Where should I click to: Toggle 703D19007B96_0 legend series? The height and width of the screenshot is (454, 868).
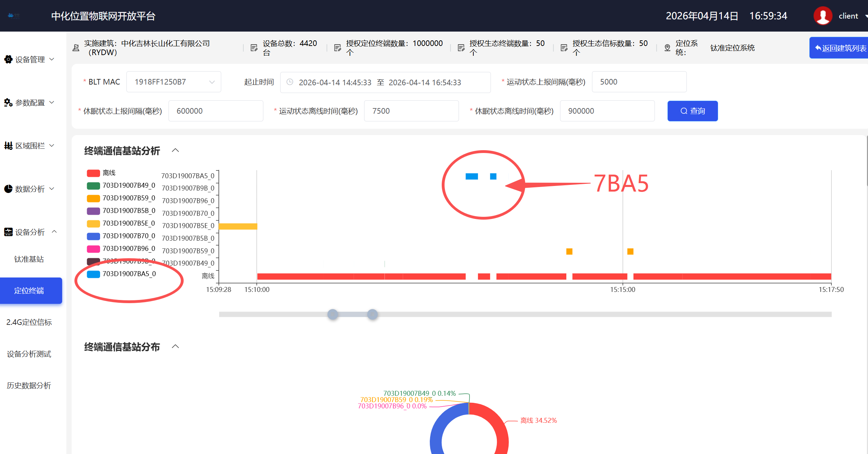click(121, 249)
